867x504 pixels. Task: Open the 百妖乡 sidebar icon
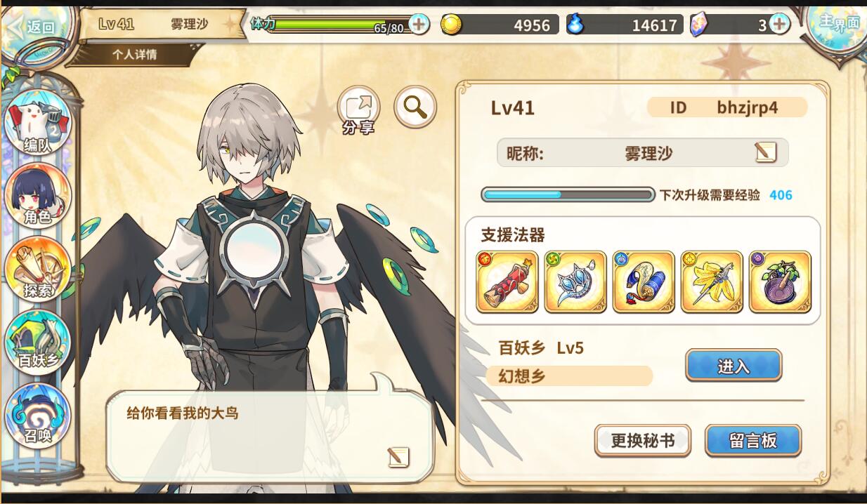[38, 343]
